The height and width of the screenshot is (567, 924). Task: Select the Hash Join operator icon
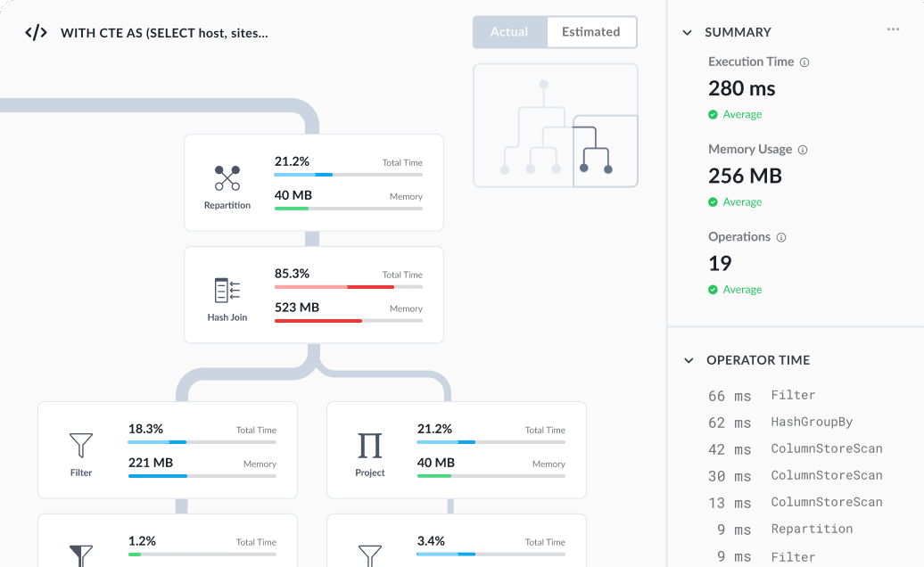click(x=227, y=291)
